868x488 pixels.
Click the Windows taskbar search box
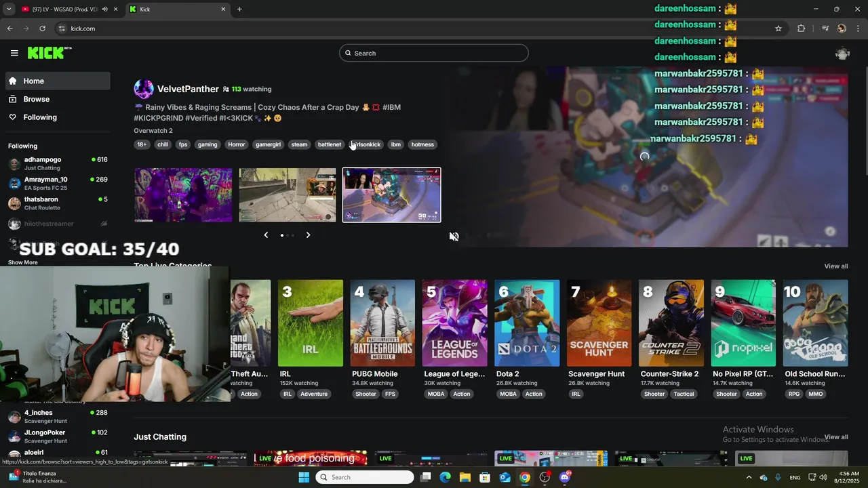[365, 477]
